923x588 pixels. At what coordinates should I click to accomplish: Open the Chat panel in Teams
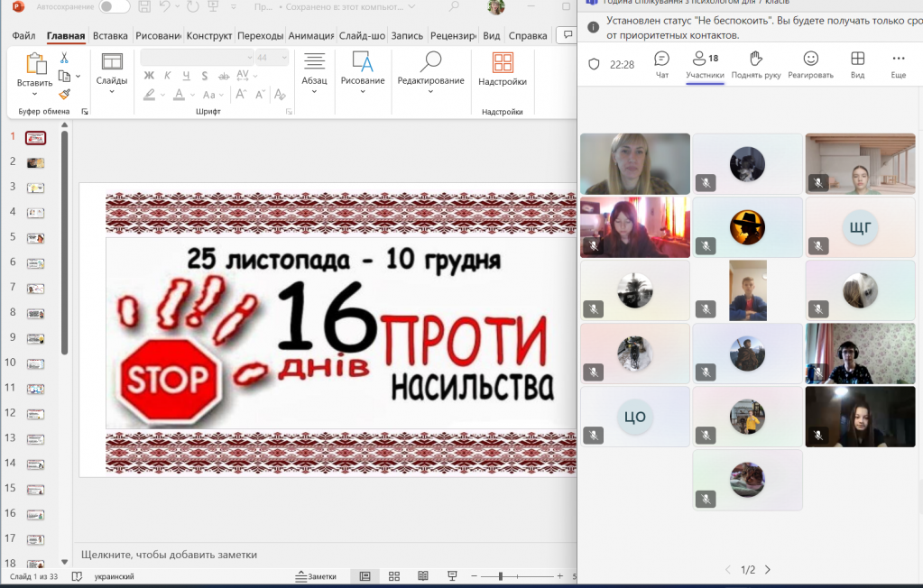click(x=661, y=63)
